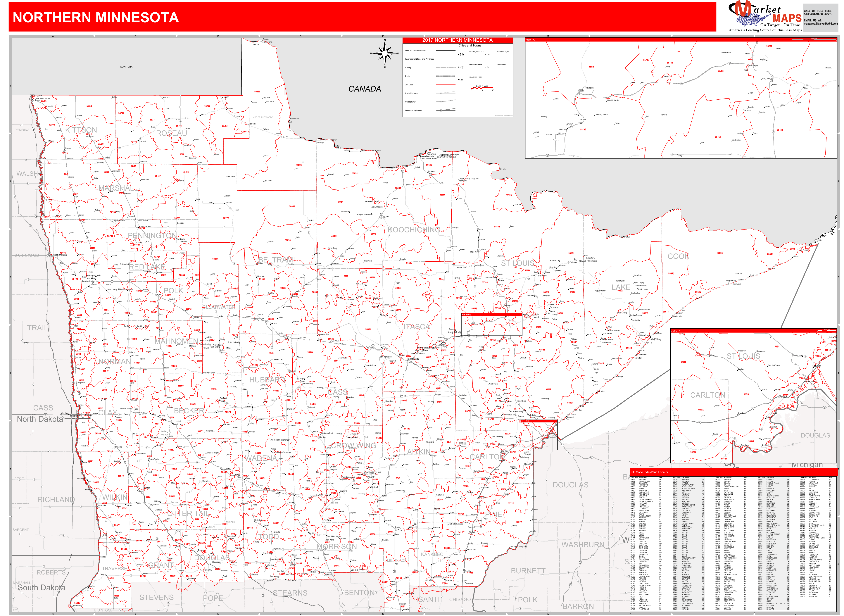This screenshot has height=616, width=844.
Task: Select the State Highways shield symbol in legend
Action: pyautogui.click(x=441, y=93)
